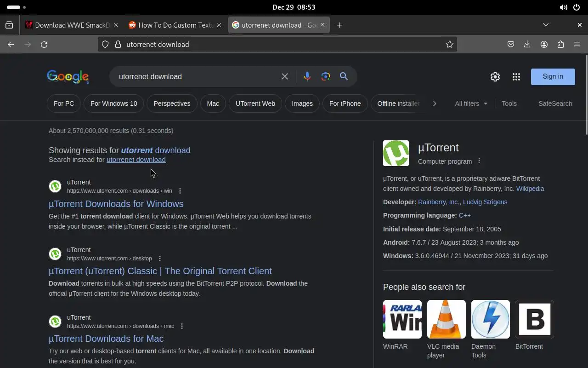
Task: Bookmark this page with the star icon
Action: 450,44
